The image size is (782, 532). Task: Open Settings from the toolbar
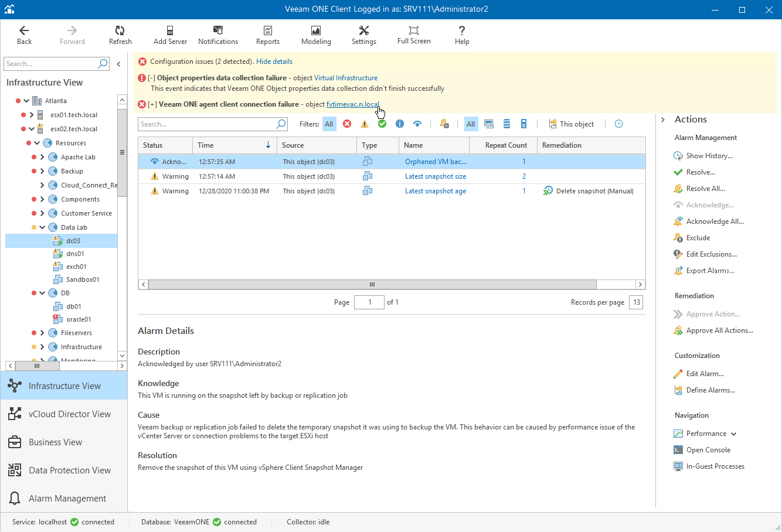pos(364,35)
